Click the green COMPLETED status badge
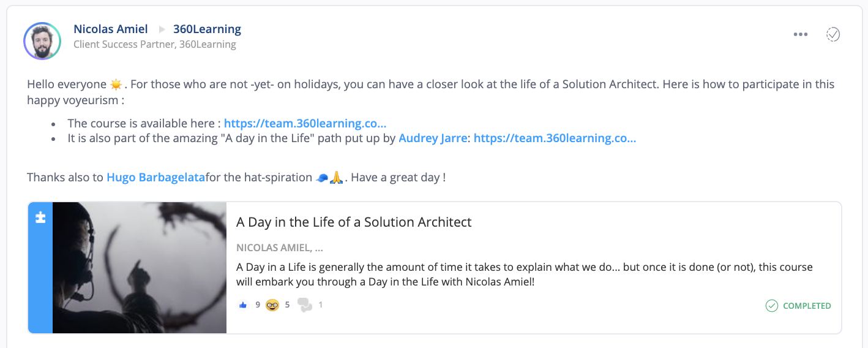The width and height of the screenshot is (868, 348). coord(798,306)
